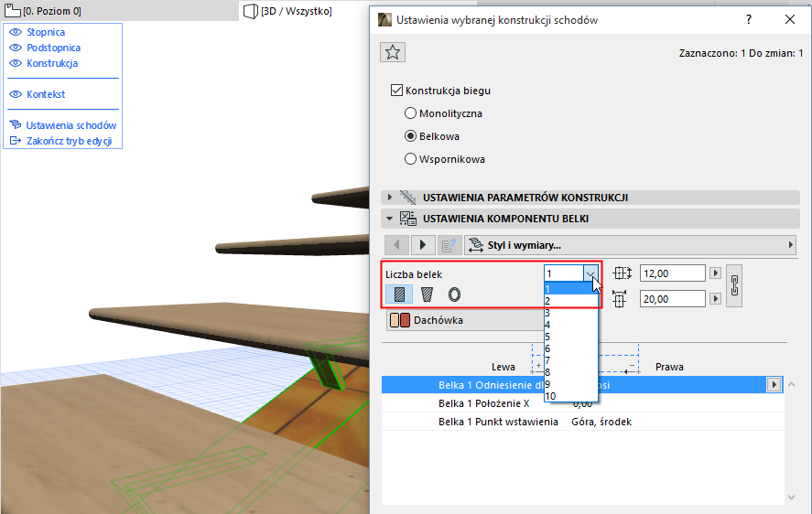Open the Dachówka material selector
Viewport: 812px width, 514px height.
tap(465, 320)
